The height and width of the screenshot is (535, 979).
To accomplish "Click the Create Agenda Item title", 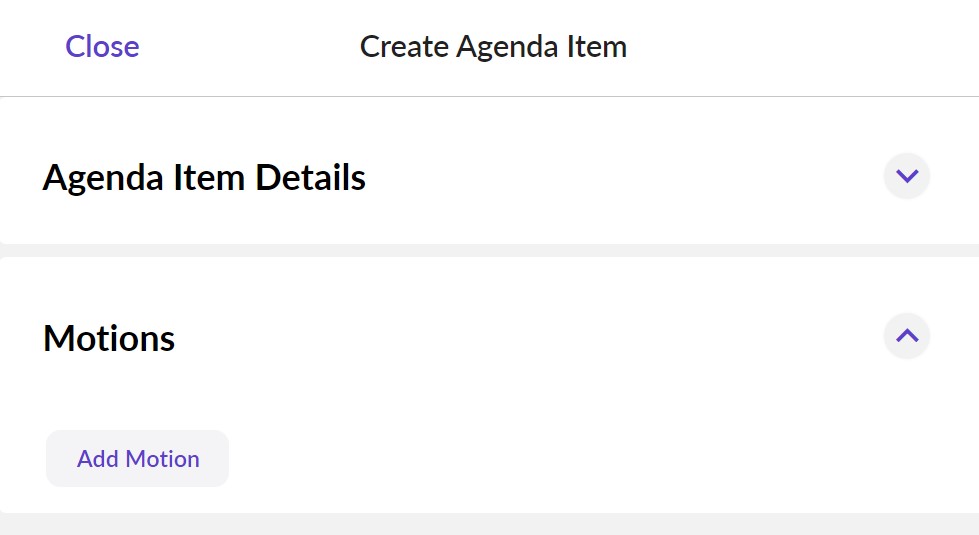I will point(493,47).
